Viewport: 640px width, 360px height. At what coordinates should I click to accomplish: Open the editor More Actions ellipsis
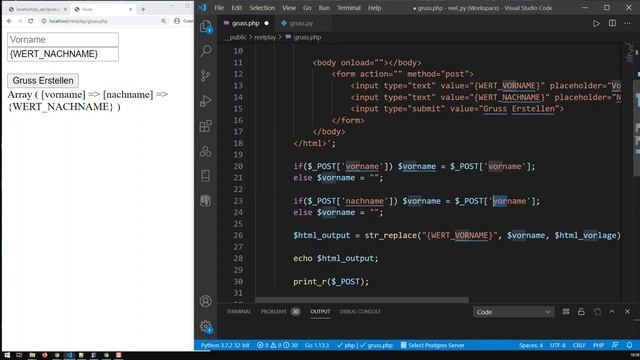point(627,23)
